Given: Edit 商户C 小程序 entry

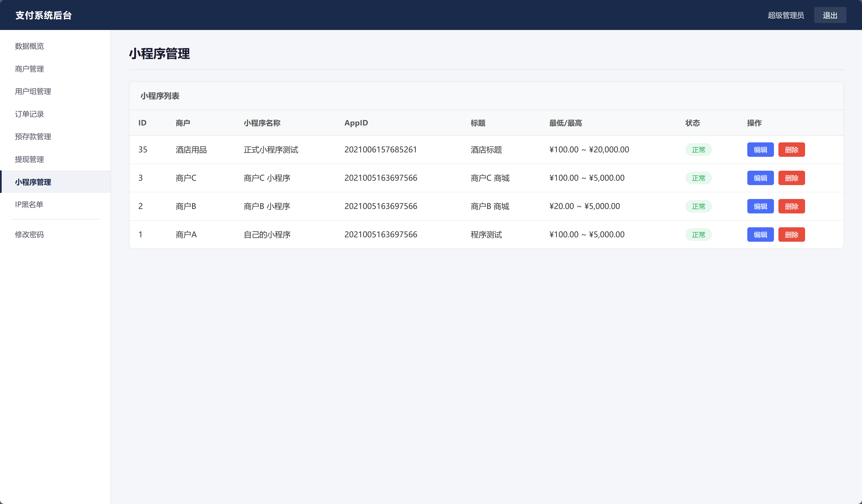Looking at the screenshot, I should click(x=760, y=178).
